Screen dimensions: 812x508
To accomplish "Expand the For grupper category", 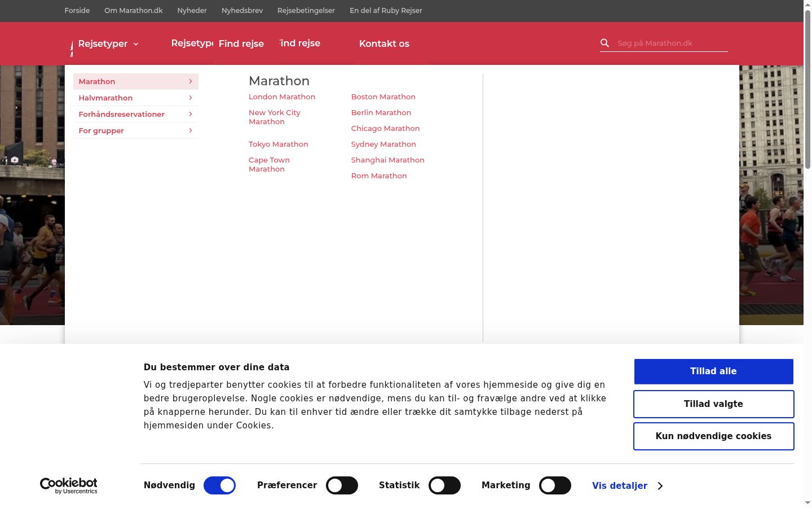I will point(136,130).
